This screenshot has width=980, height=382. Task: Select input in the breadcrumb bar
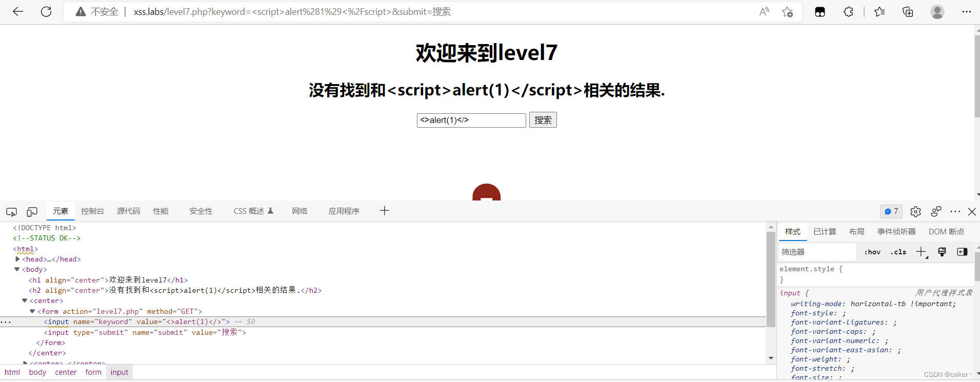119,372
